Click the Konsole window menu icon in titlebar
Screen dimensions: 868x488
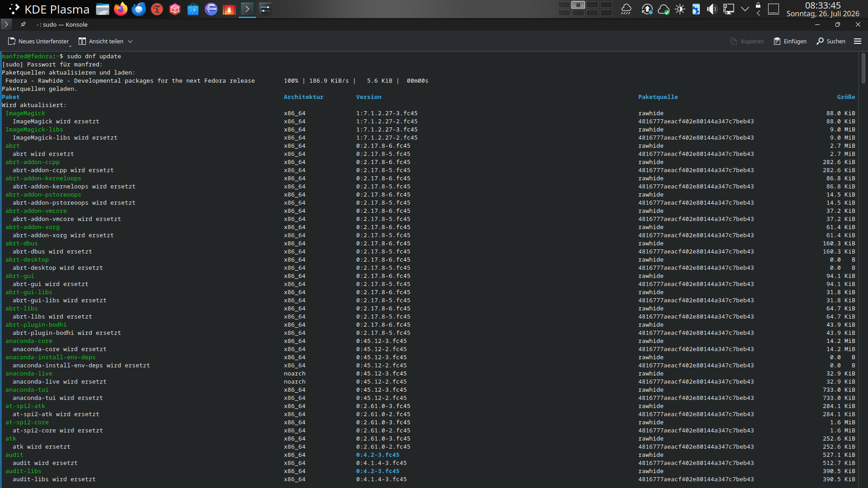click(6, 24)
